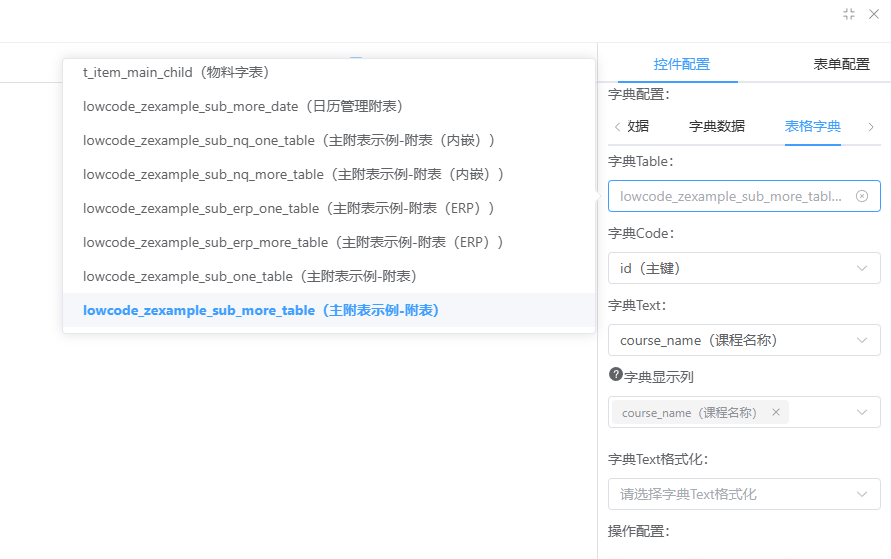Switch to the 控件配置 tab
This screenshot has width=891, height=559.
click(681, 64)
